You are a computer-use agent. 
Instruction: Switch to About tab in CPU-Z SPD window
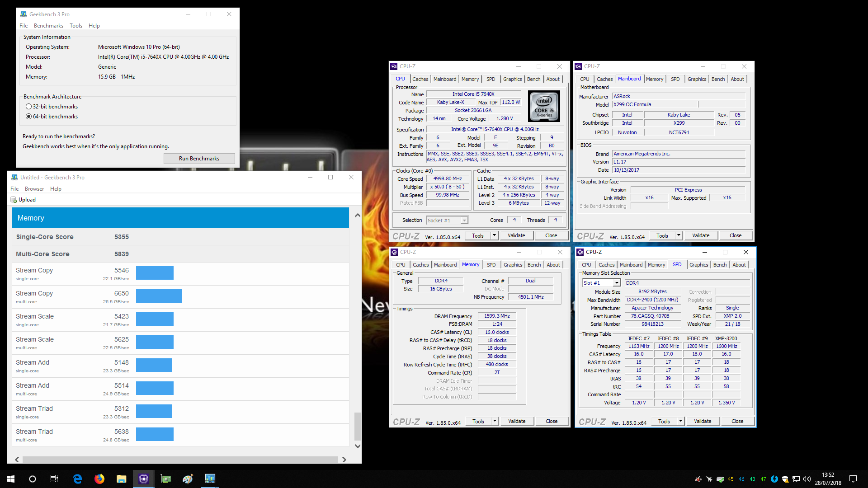coord(739,265)
